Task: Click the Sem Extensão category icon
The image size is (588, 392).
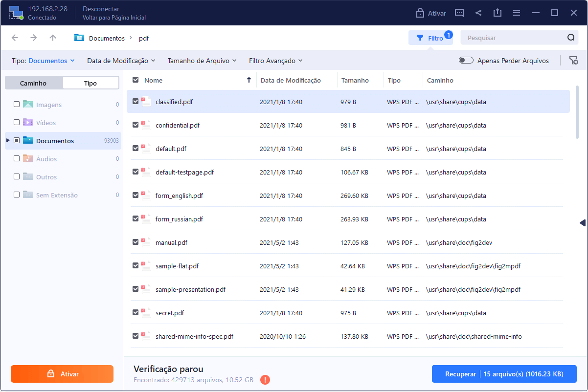Action: [x=28, y=195]
